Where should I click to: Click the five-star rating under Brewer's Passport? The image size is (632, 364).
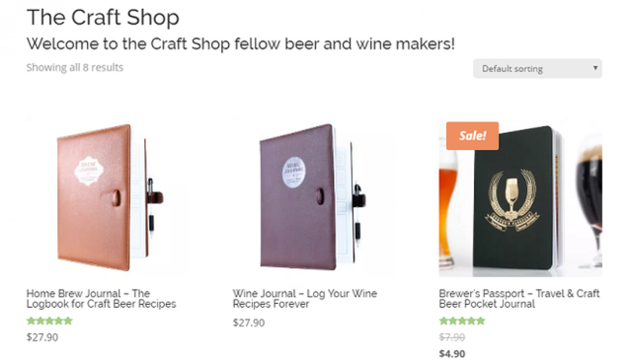coord(462,321)
